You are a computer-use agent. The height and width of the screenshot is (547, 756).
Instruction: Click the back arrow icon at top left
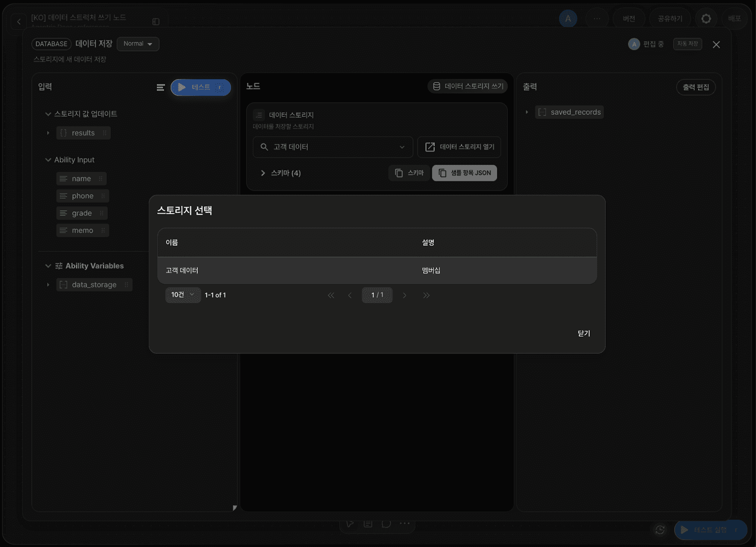(x=19, y=22)
